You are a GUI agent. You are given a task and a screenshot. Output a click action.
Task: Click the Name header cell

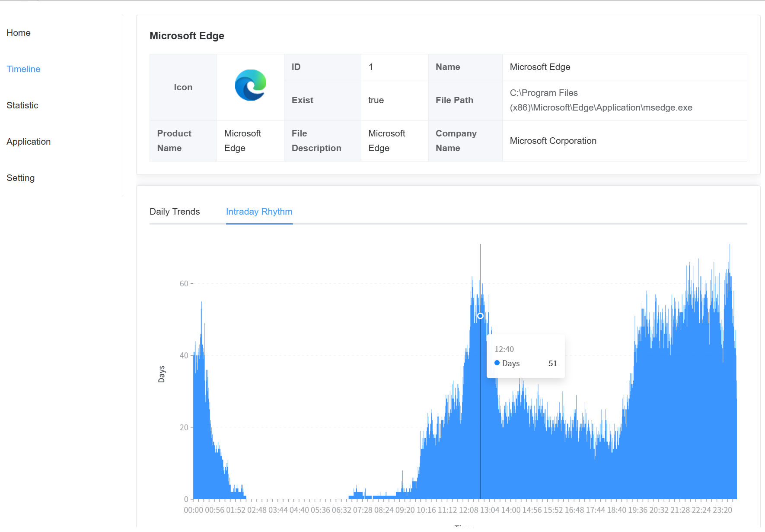point(465,67)
